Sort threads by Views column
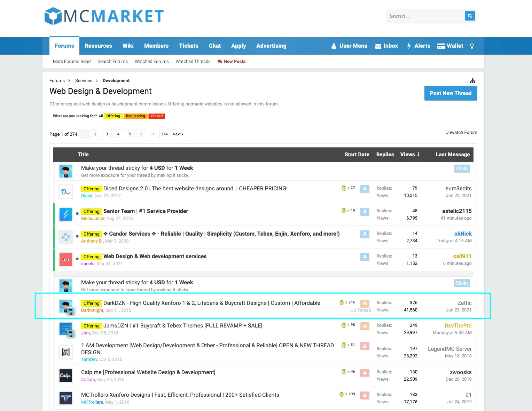Image resolution: width=532 pixels, height=411 pixels. [410, 155]
